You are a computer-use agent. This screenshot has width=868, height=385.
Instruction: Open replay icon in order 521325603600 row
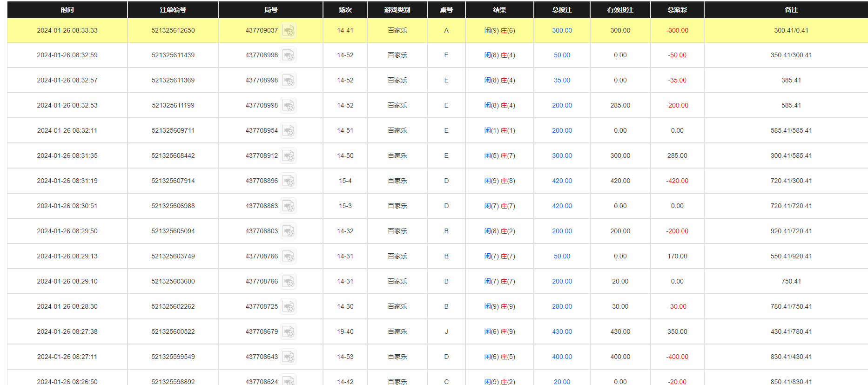pyautogui.click(x=288, y=282)
